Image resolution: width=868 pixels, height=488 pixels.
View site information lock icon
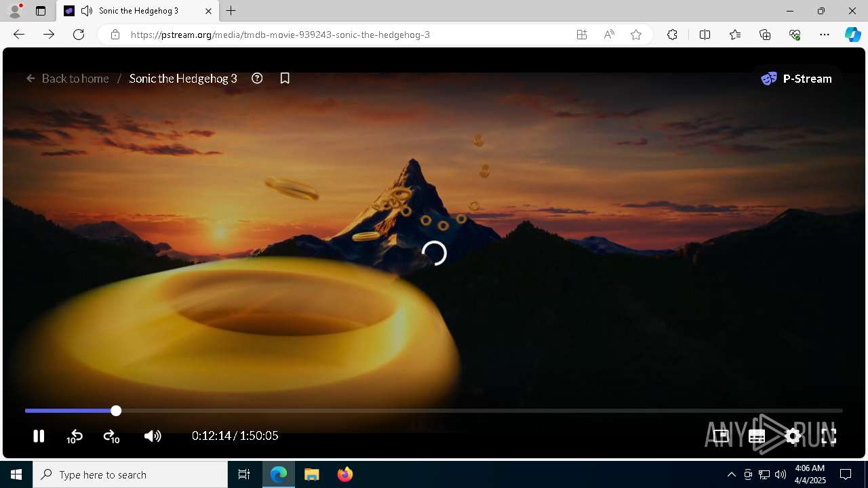(x=115, y=35)
